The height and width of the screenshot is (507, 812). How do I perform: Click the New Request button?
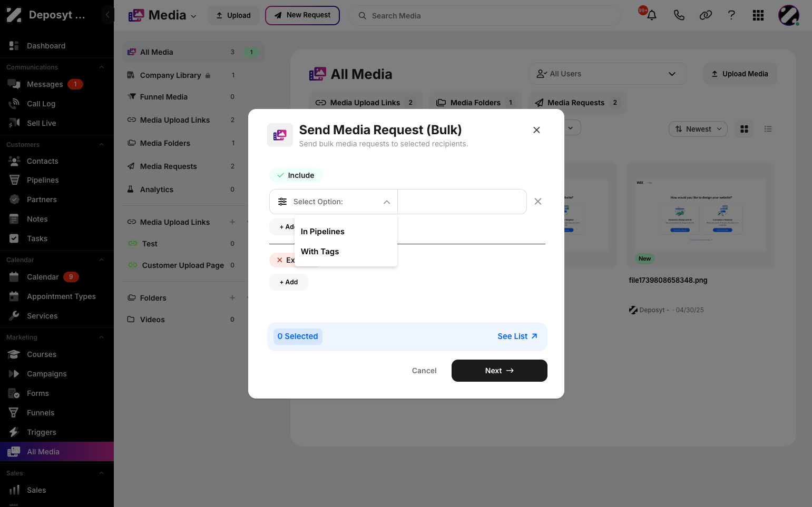302,15
